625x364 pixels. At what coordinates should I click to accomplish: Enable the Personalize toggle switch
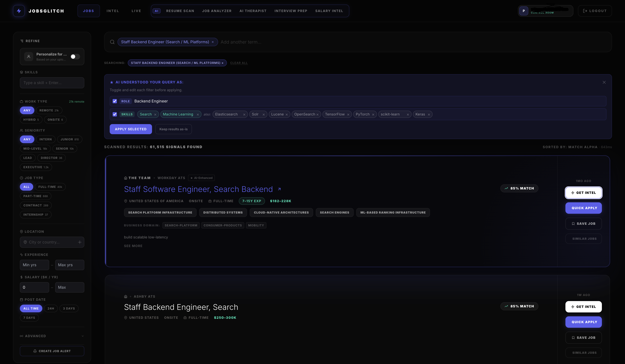coord(75,56)
